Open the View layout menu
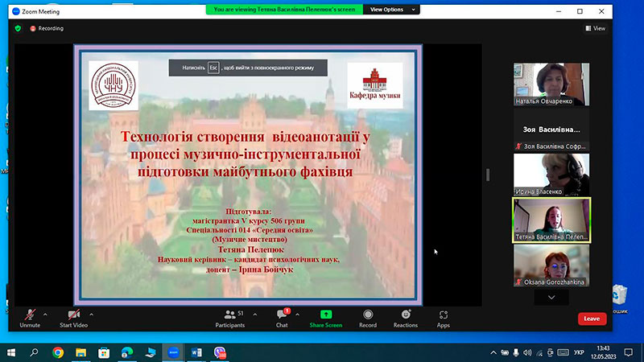Image resolution: width=644 pixels, height=362 pixels. point(595,28)
